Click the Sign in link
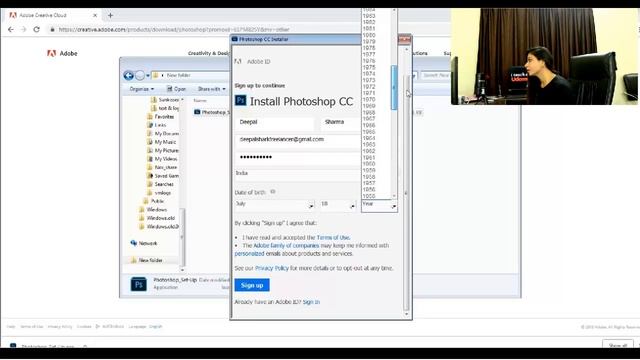The image size is (640, 360). point(311,302)
